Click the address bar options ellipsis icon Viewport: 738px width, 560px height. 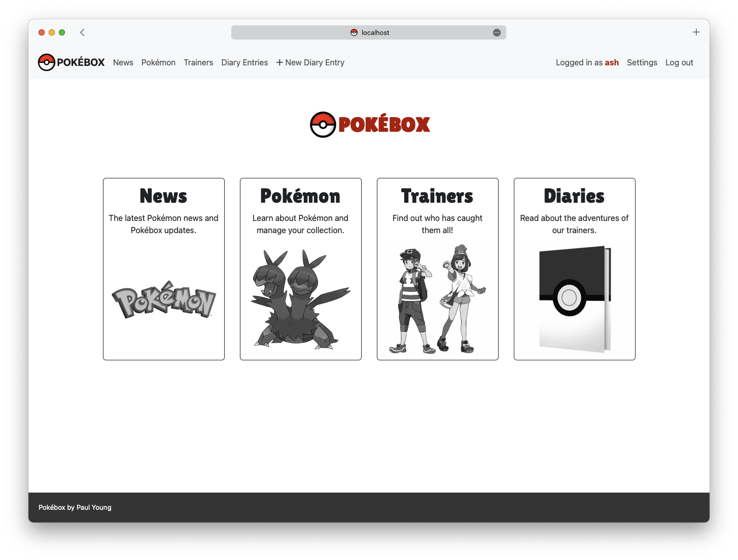coord(497,32)
